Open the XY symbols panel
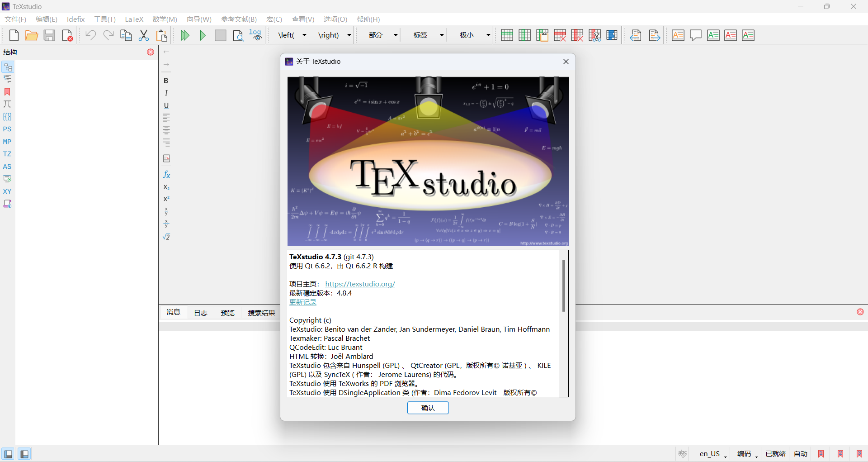 click(x=7, y=191)
